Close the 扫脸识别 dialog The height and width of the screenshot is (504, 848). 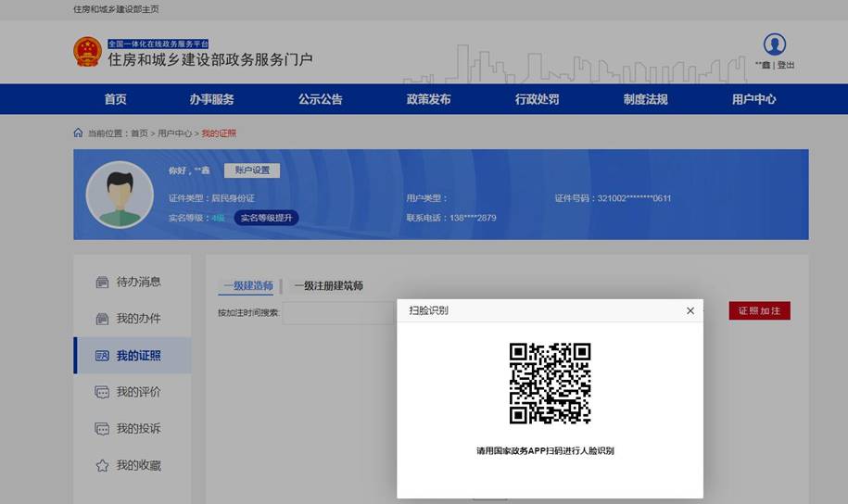(690, 310)
